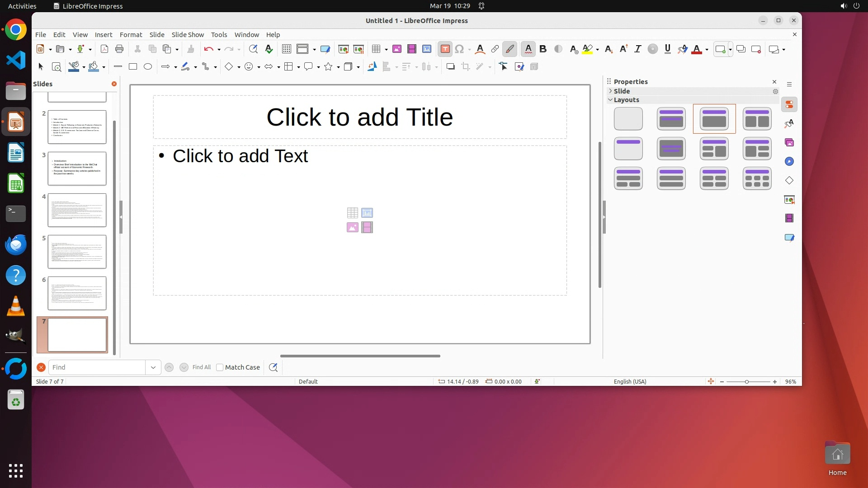This screenshot has height=488, width=868.
Task: Open the Gallery sidebar panel icon
Action: point(789,143)
